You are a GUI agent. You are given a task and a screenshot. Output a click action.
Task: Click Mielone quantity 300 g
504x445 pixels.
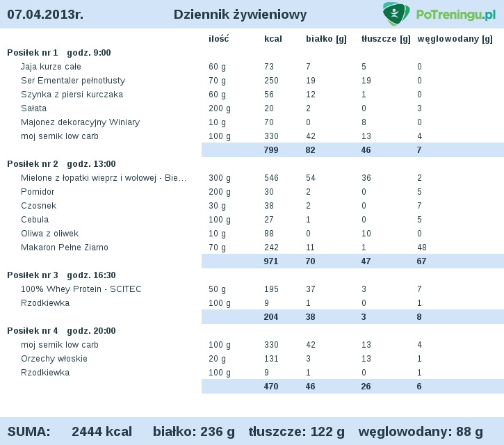(220, 178)
